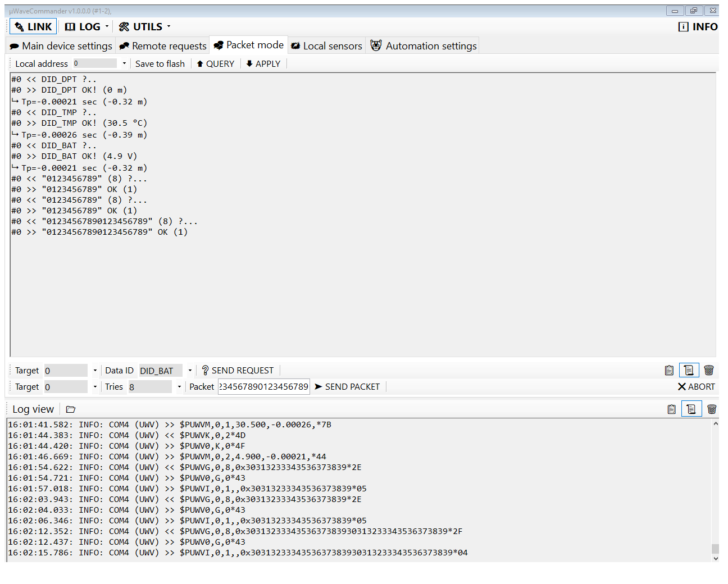Screen dimensions: 728x584
Task: Click the Log view label
Action: point(33,409)
